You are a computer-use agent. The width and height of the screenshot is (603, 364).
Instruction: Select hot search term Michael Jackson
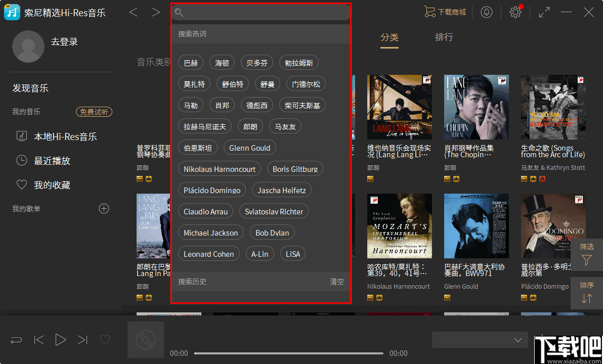(211, 233)
